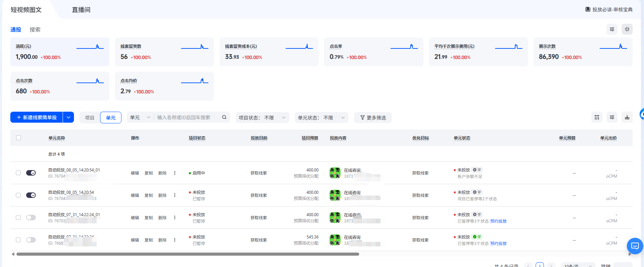The height and width of the screenshot is (267, 644).
Task: Click the 展示次数 trend sparkline
Action: pos(613,46)
